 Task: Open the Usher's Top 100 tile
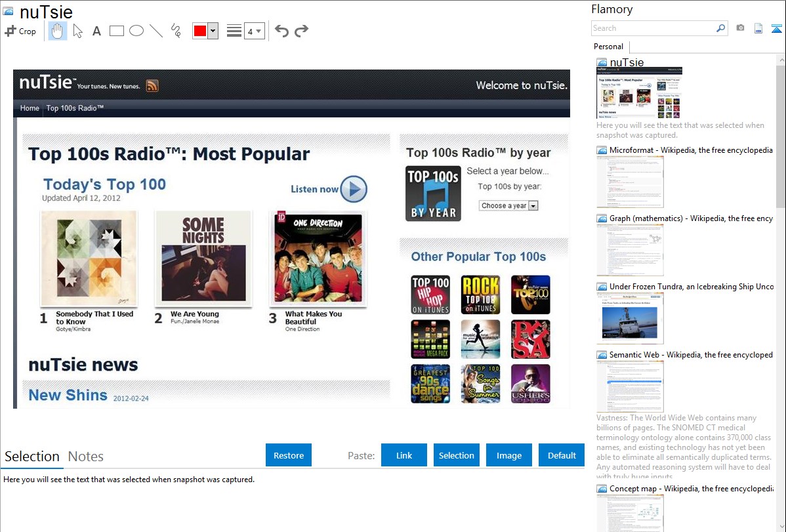531,384
